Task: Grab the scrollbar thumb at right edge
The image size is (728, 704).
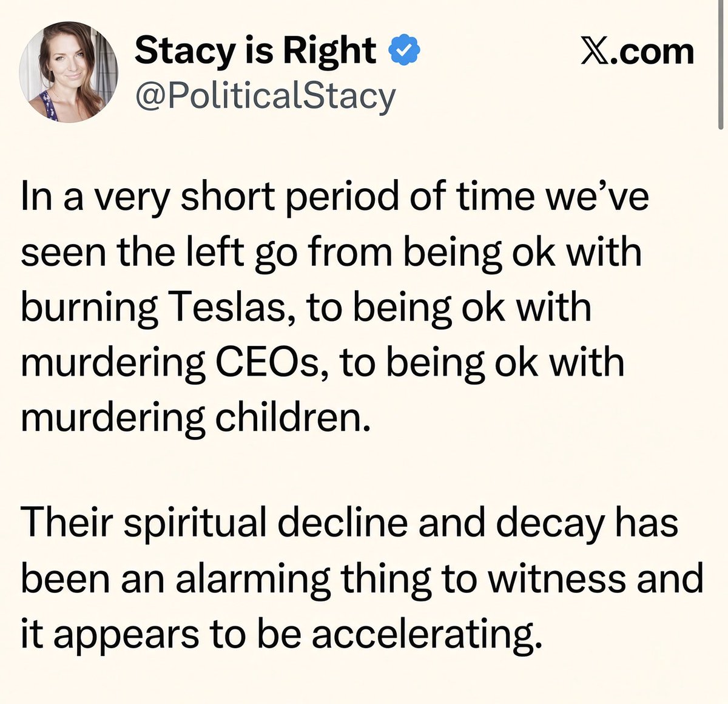Action: click(x=720, y=64)
